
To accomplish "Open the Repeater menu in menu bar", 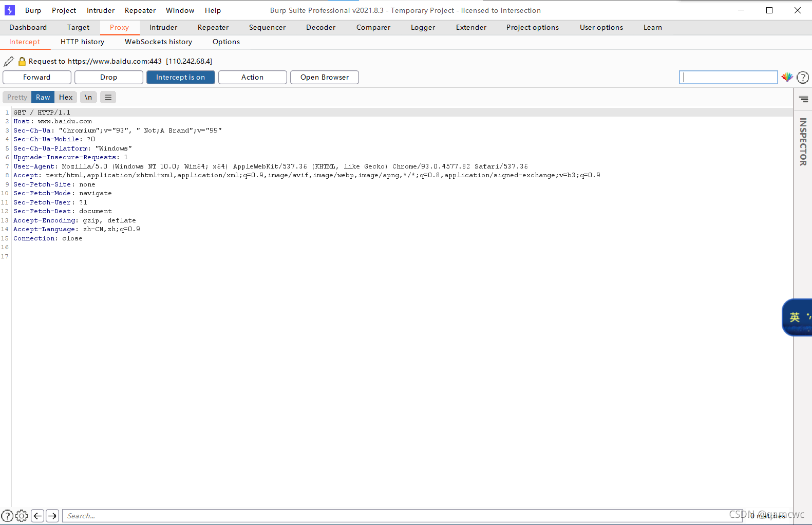I will click(140, 10).
